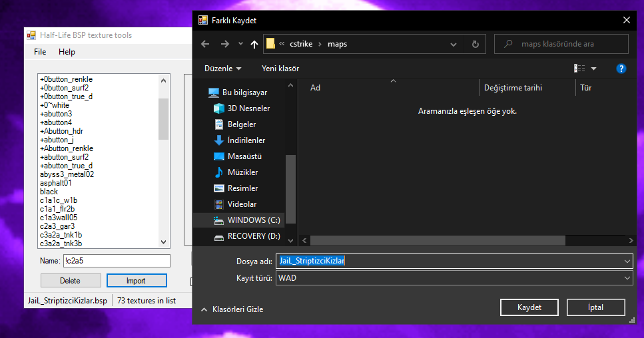Viewport: 644px width, 338px height.
Task: Open the help question mark icon
Action: click(621, 69)
